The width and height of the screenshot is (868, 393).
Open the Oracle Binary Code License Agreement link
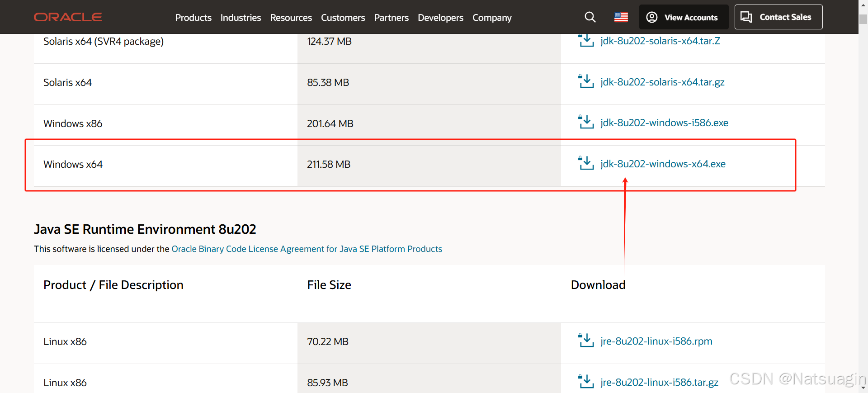click(307, 249)
